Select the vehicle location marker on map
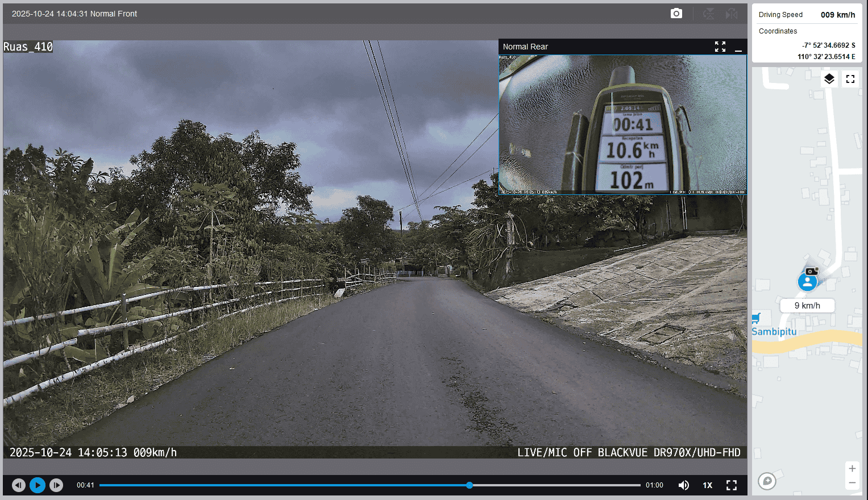The image size is (868, 500). 807,281
